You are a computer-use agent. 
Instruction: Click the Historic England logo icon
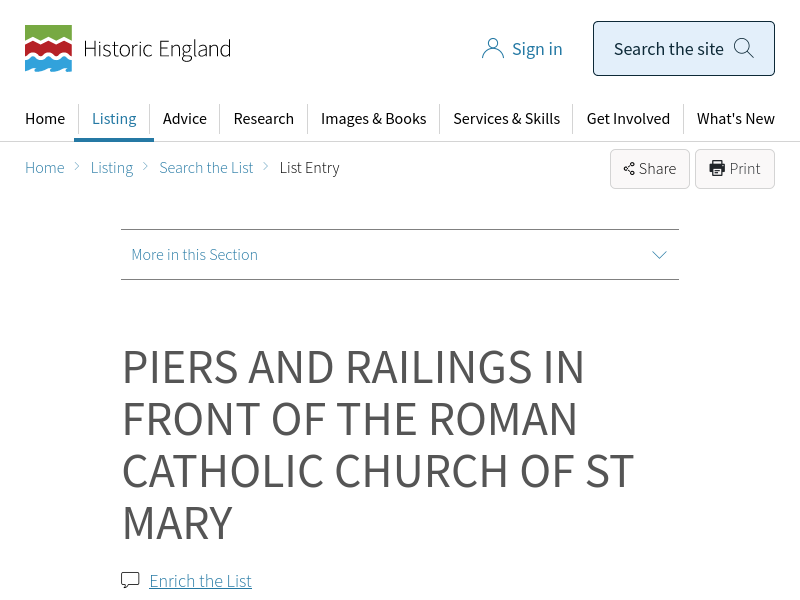[x=48, y=49]
